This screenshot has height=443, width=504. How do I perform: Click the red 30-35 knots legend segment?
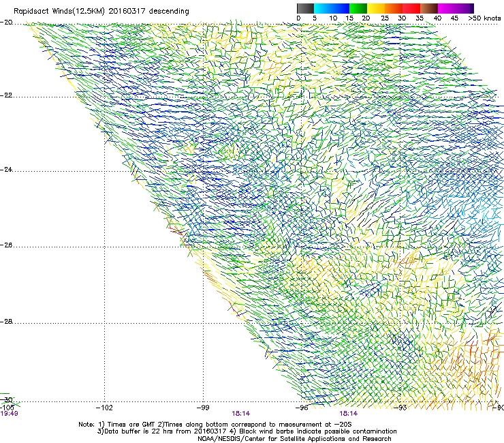(411, 8)
